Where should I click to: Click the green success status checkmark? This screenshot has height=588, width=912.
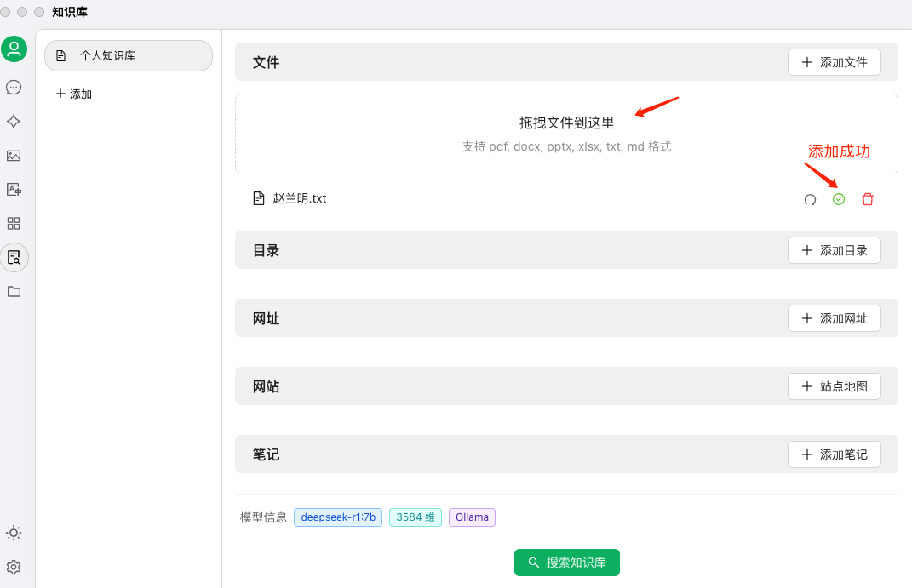[839, 199]
